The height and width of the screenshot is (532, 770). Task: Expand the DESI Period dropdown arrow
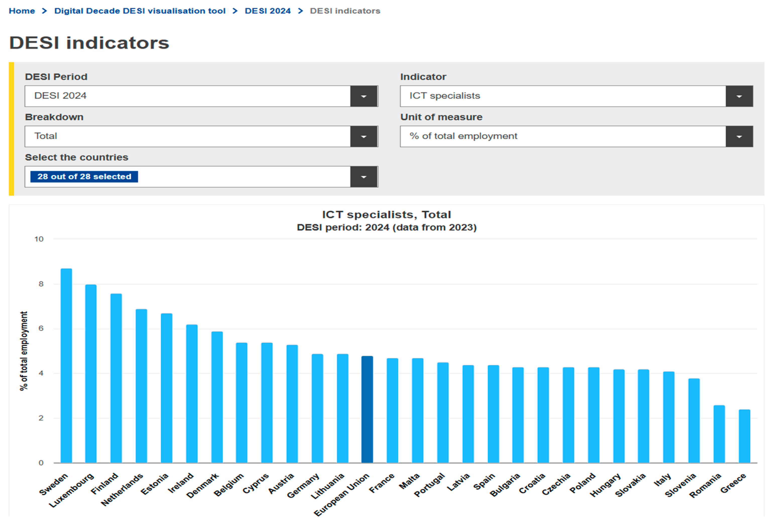(x=364, y=96)
